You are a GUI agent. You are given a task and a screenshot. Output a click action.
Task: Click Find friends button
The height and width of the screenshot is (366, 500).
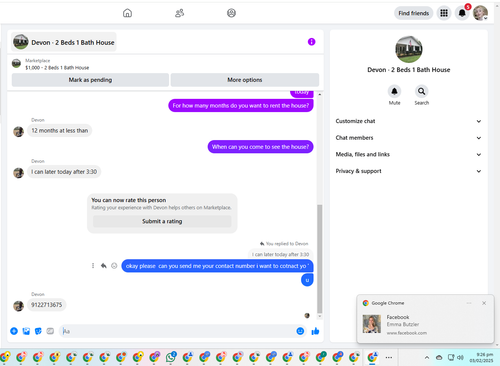413,13
